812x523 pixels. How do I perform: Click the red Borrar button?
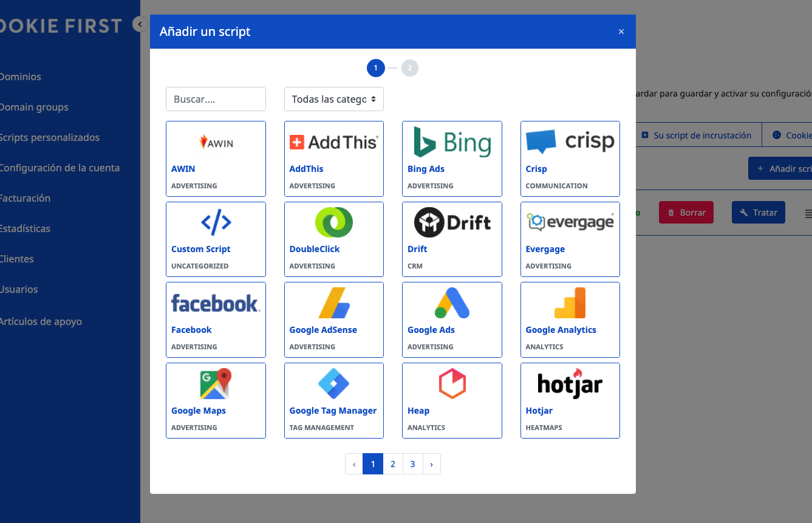[x=686, y=213]
